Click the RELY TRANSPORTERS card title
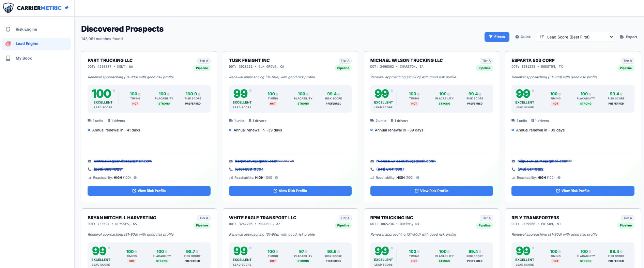Screen dimensions: 644x268 (x=535, y=218)
